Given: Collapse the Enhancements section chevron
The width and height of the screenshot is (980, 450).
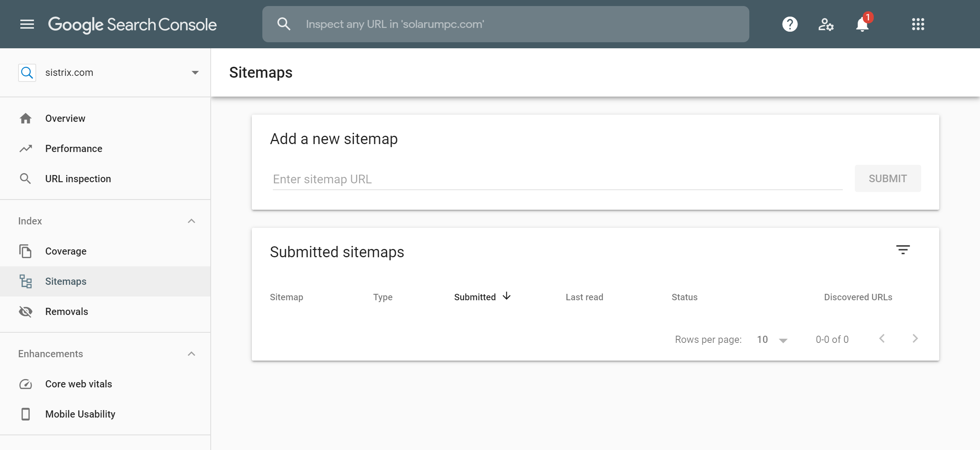Looking at the screenshot, I should (x=191, y=354).
